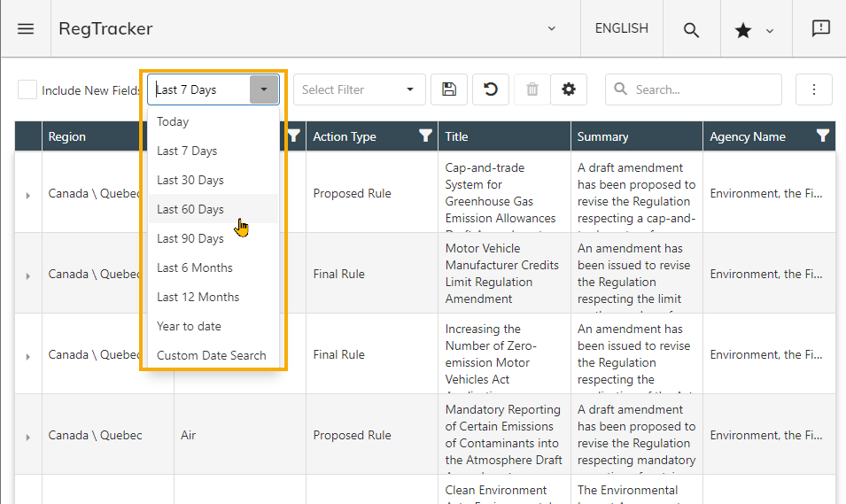Image resolution: width=846 pixels, height=504 pixels.
Task: Reset the filters with undo icon
Action: [491, 89]
